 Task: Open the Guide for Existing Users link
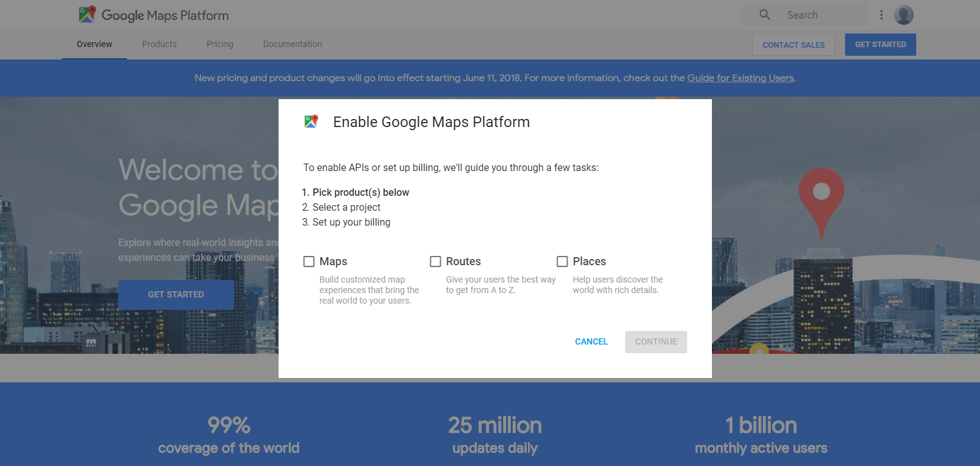740,78
